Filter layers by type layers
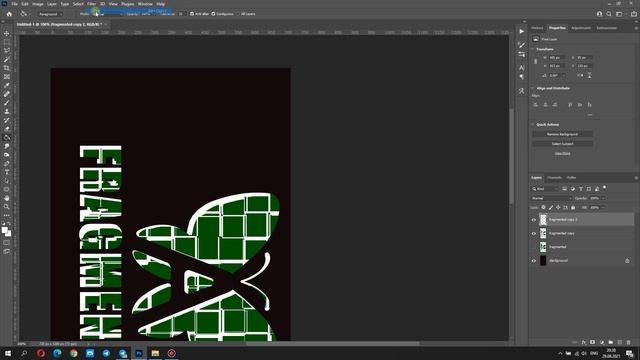 tap(581, 189)
